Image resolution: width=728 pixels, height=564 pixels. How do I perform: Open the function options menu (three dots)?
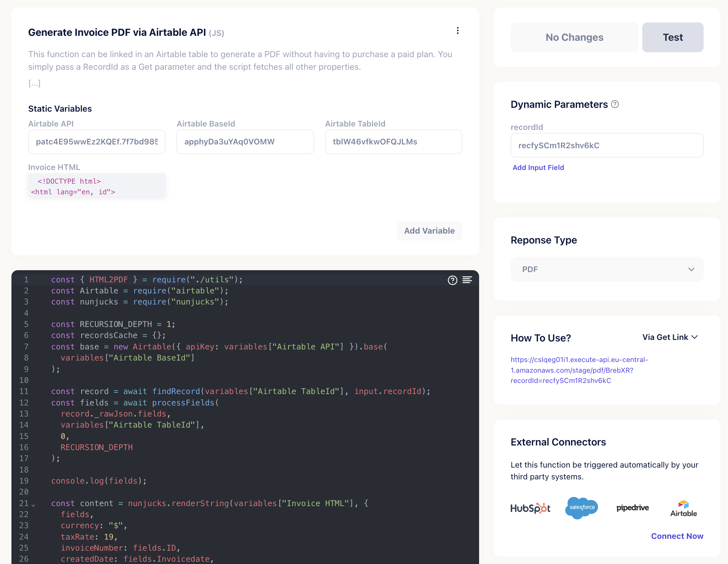click(x=457, y=30)
